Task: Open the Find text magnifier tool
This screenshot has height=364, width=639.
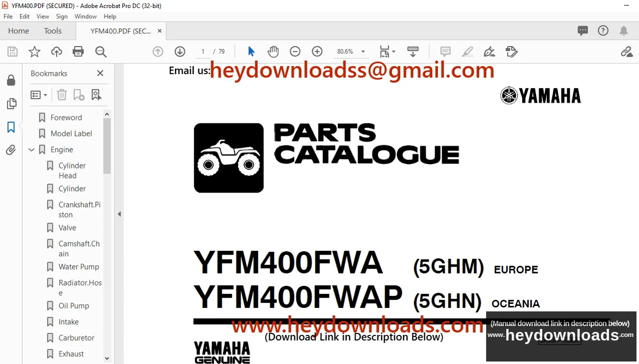Action: pos(101,52)
